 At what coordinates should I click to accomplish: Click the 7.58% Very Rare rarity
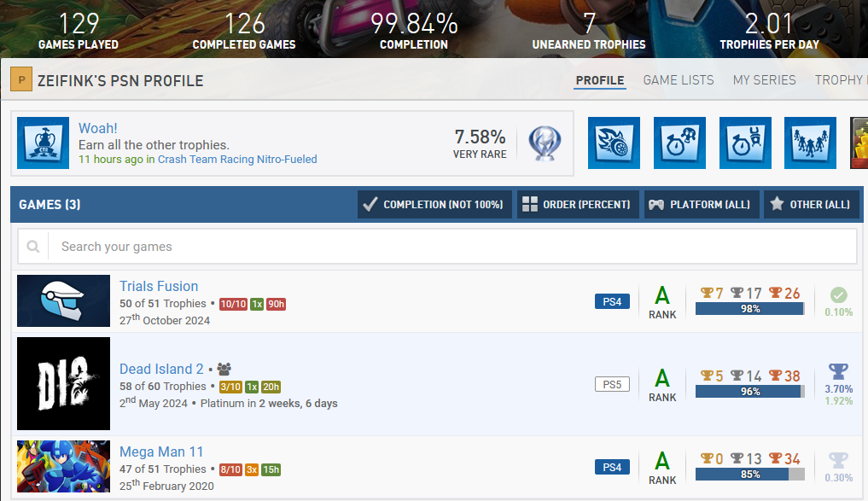pyautogui.click(x=480, y=143)
